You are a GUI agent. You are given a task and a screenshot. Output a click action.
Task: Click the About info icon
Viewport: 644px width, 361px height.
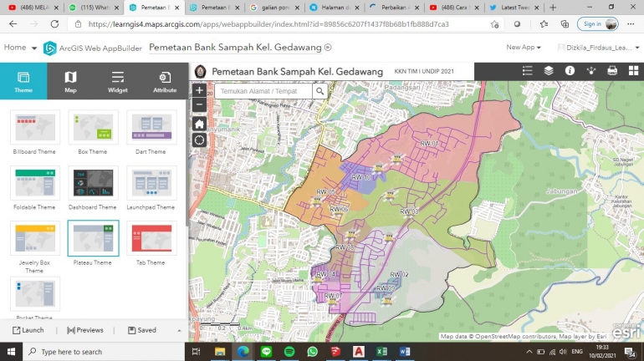tap(570, 71)
